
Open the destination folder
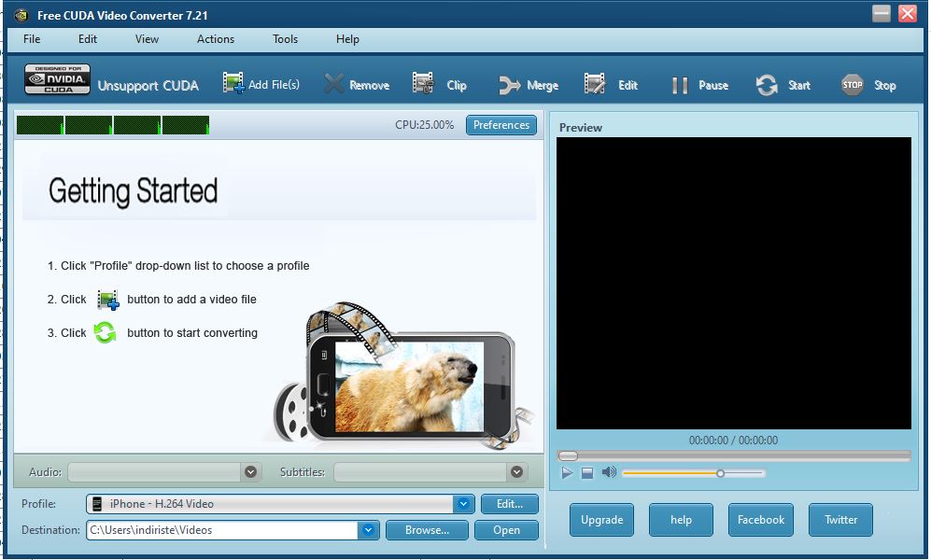coord(506,530)
